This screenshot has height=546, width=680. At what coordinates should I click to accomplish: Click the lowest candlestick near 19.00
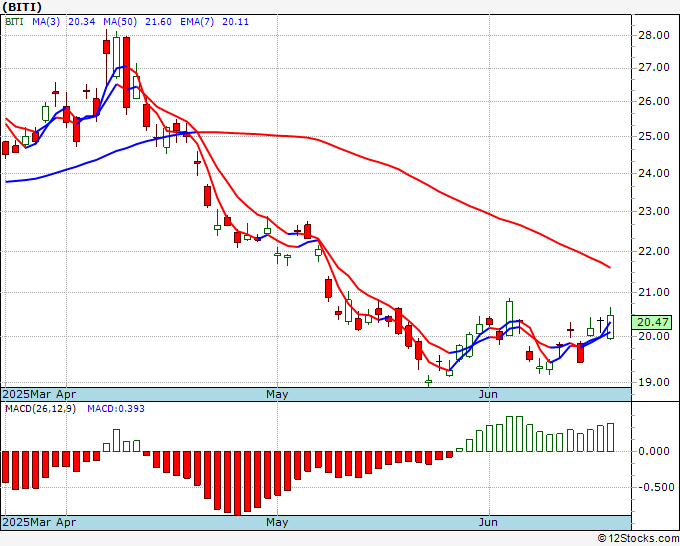(x=428, y=382)
